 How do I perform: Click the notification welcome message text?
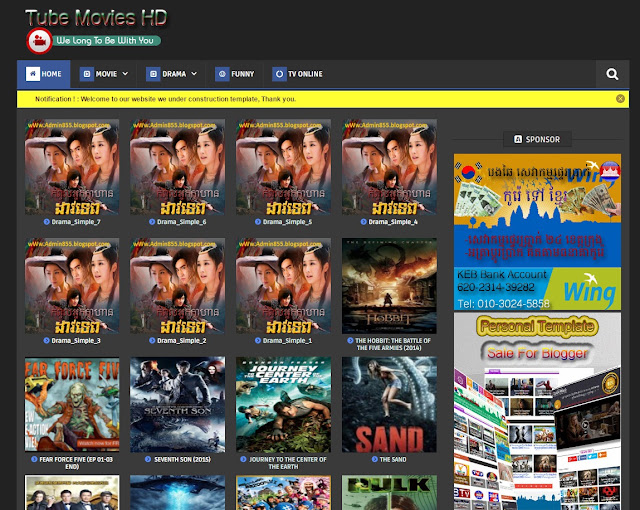click(x=165, y=99)
